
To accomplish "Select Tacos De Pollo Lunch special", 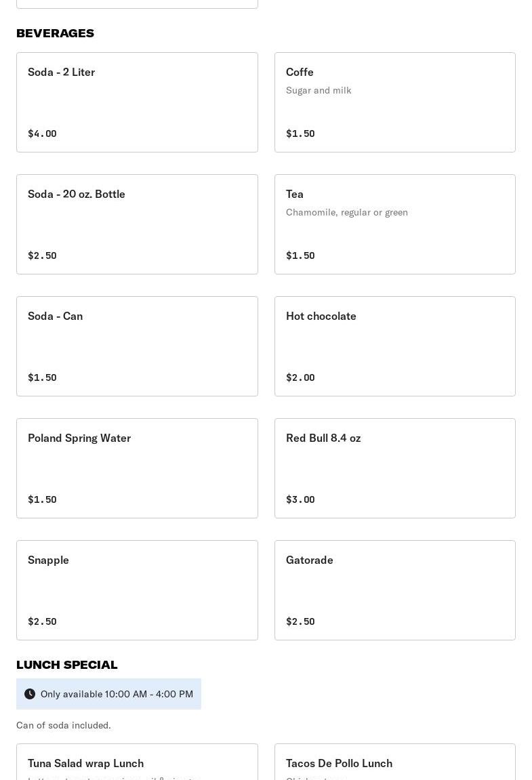I will [394, 764].
